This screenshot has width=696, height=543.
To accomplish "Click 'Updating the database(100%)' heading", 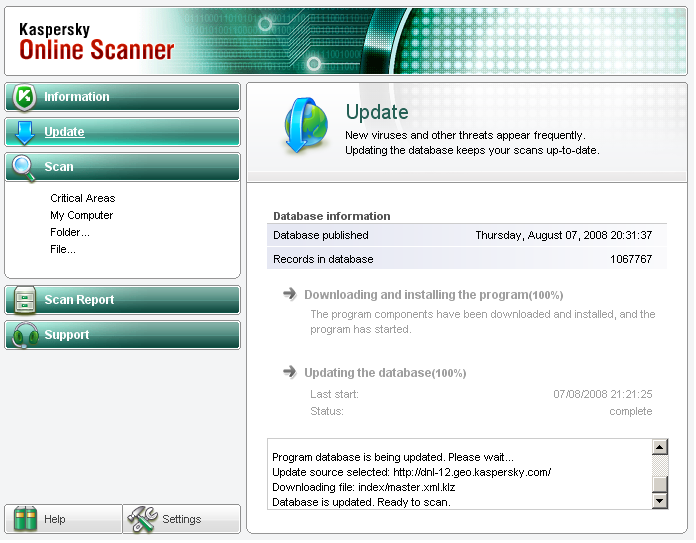I will [386, 373].
